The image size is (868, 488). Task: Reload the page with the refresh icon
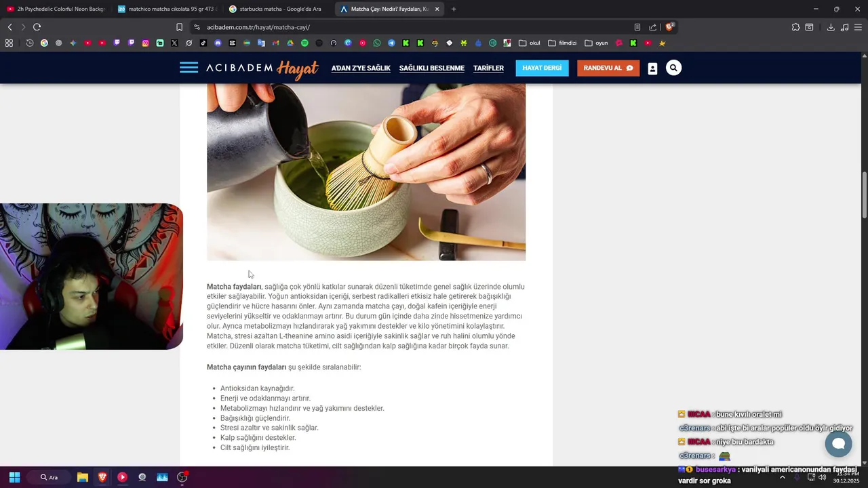(x=37, y=27)
